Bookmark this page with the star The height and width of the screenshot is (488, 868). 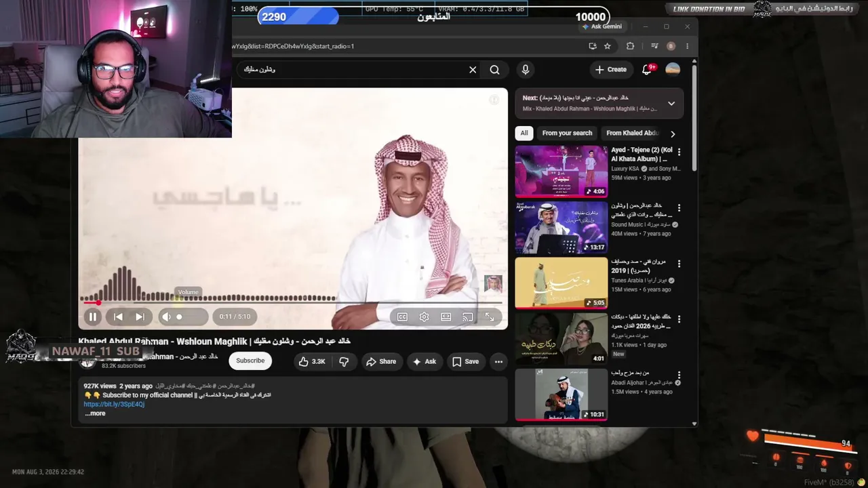(x=608, y=46)
